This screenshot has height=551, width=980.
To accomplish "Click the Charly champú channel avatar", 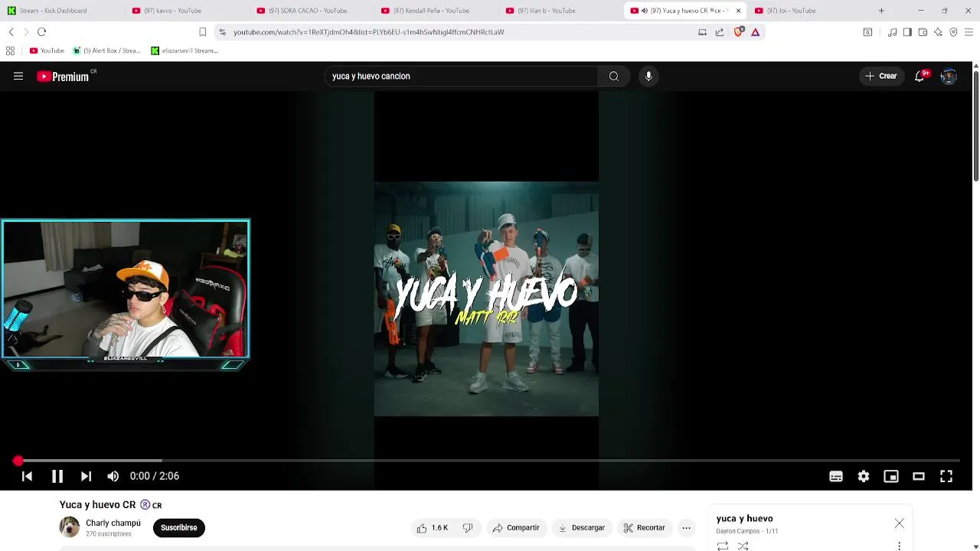I will click(x=70, y=527).
